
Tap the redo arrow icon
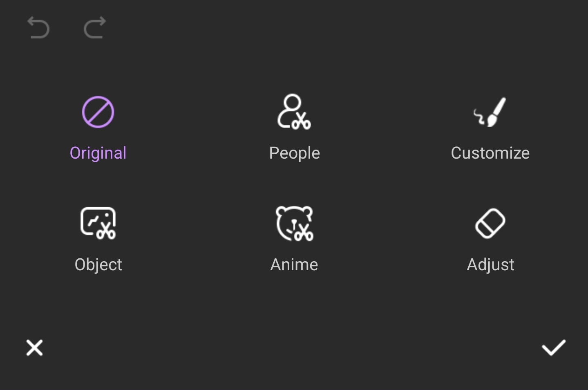[x=95, y=28]
